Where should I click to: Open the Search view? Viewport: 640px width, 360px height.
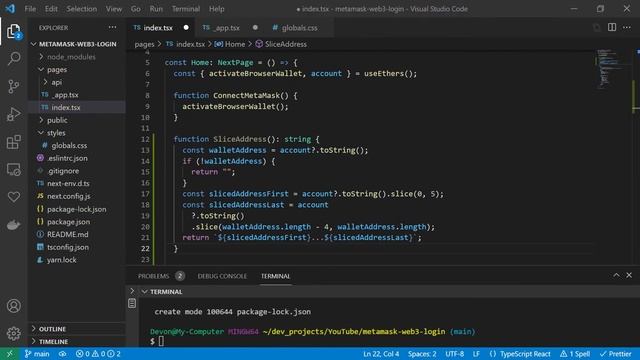pyautogui.click(x=13, y=58)
